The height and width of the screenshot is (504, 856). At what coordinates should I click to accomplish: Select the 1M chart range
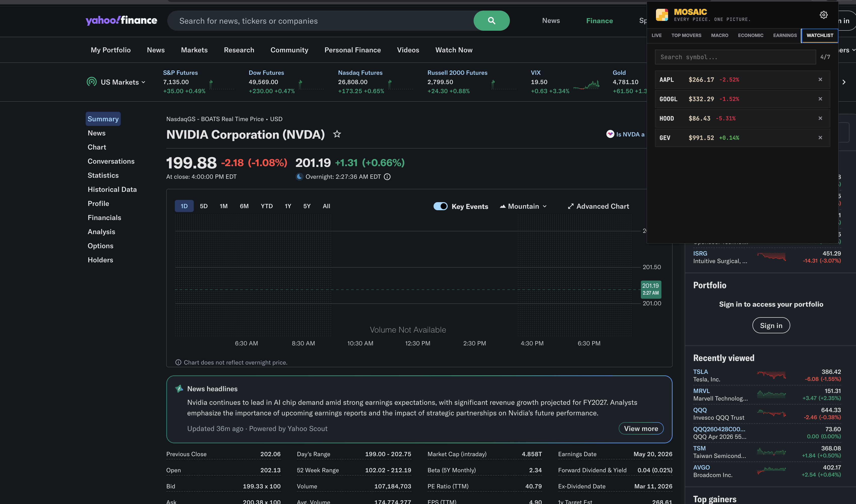pyautogui.click(x=224, y=206)
